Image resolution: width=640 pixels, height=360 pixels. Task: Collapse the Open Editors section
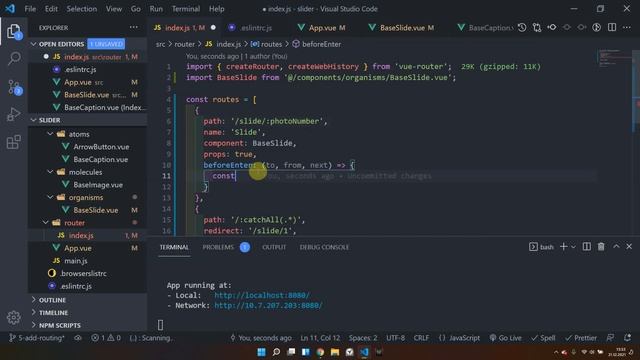click(x=34, y=44)
